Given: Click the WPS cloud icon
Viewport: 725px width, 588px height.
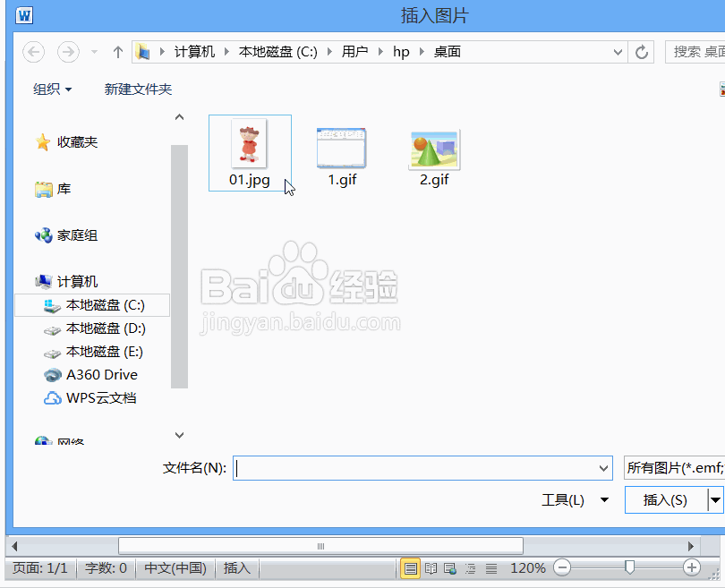Looking at the screenshot, I should 52,398.
